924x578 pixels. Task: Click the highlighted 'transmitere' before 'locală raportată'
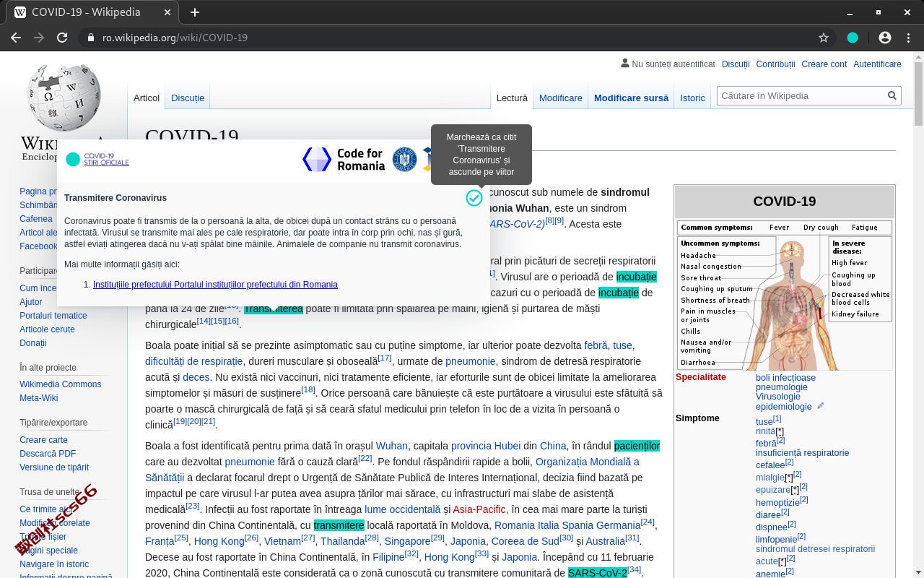pyautogui.click(x=339, y=525)
